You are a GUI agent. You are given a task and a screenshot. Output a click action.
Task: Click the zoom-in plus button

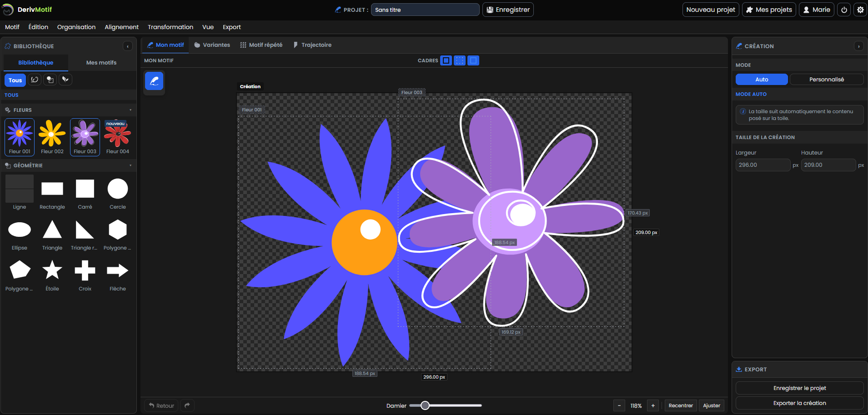653,405
